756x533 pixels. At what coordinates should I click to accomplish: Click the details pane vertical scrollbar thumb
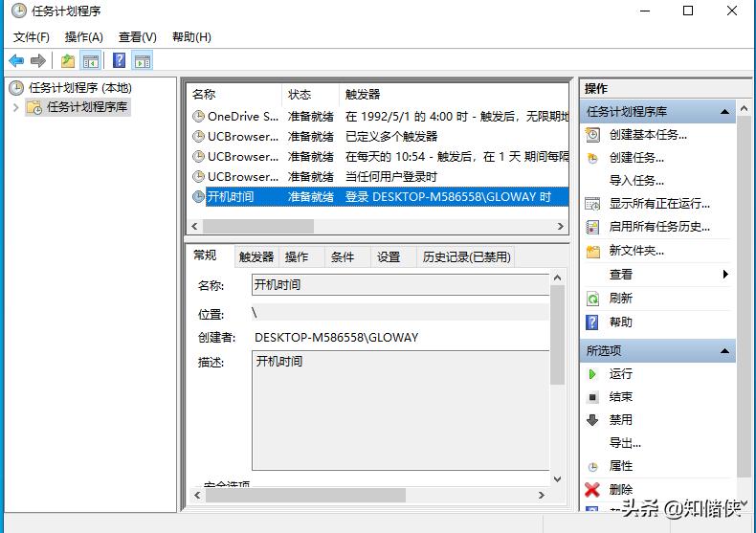coord(557,335)
